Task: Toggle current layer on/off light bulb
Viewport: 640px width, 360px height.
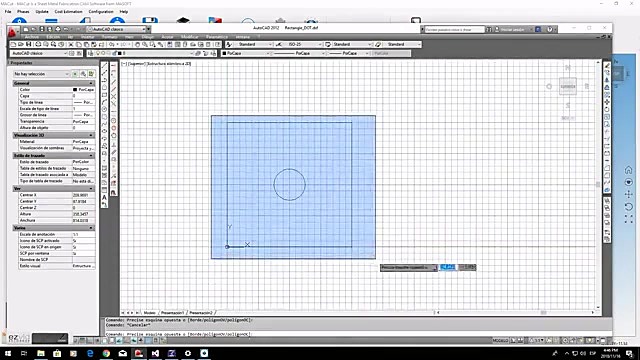Action: (98, 53)
